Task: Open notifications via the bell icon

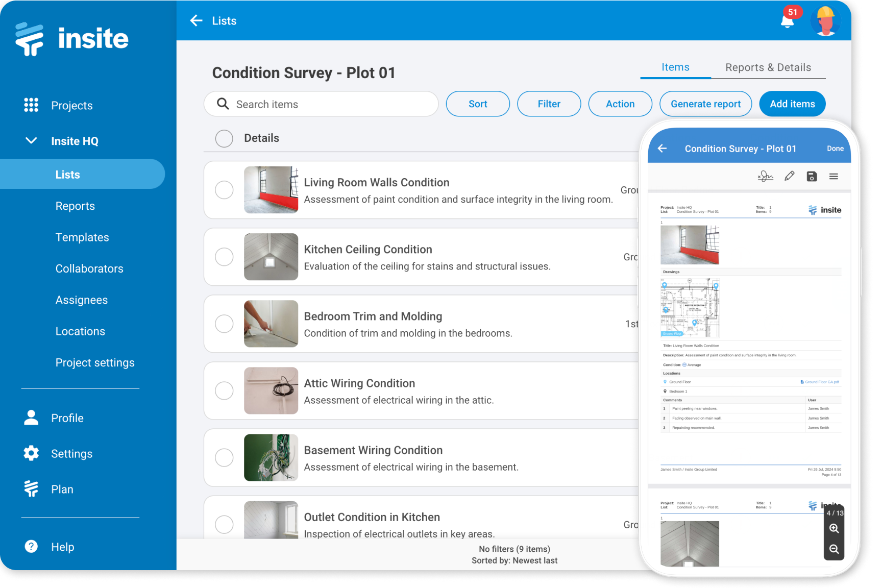Action: (787, 21)
